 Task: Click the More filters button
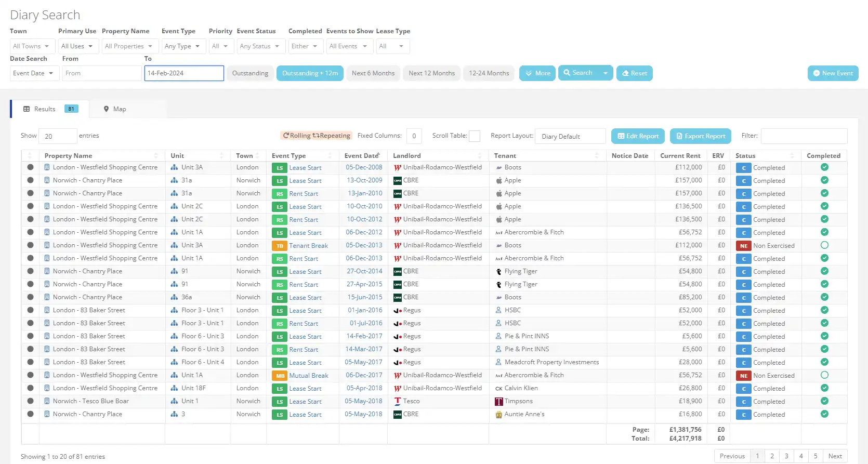(x=537, y=73)
